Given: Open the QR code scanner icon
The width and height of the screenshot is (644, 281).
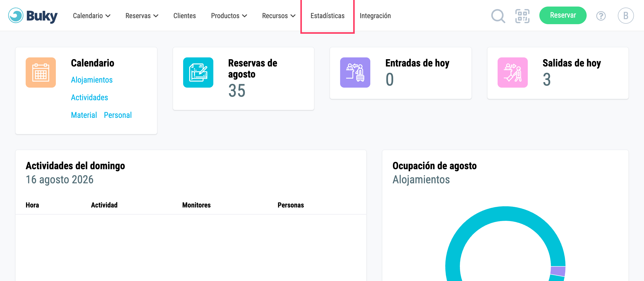Looking at the screenshot, I should pyautogui.click(x=522, y=16).
